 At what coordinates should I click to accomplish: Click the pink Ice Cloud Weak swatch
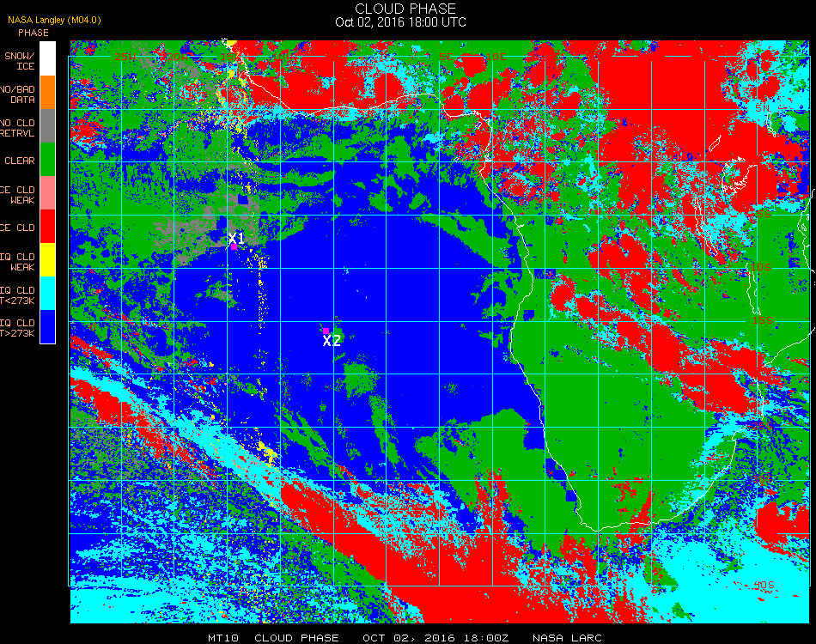(47, 192)
